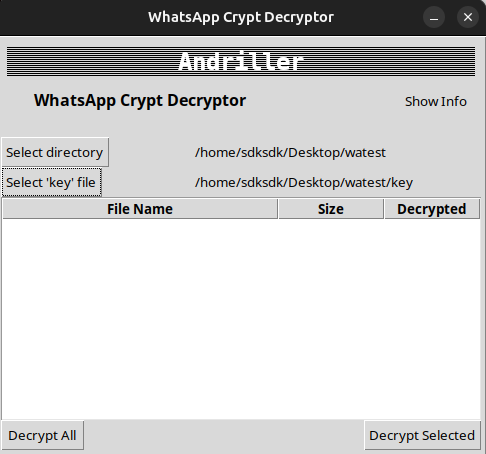The width and height of the screenshot is (486, 454).
Task: Click inside the empty file list area
Action: click(x=241, y=319)
